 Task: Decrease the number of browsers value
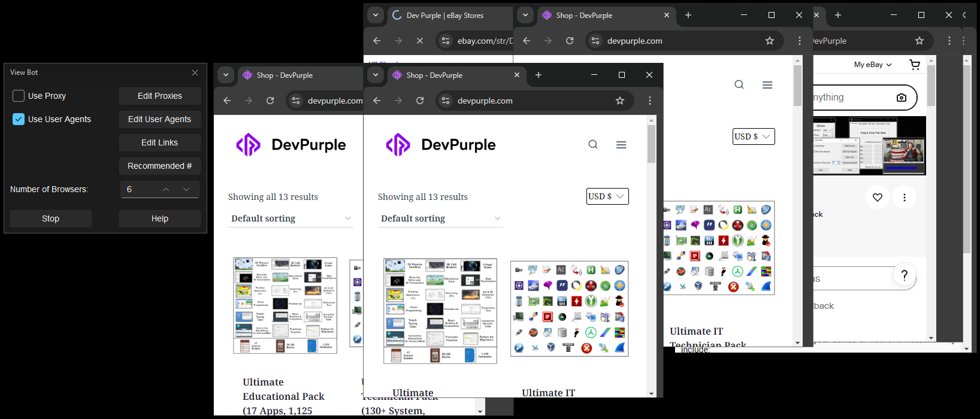point(186,189)
